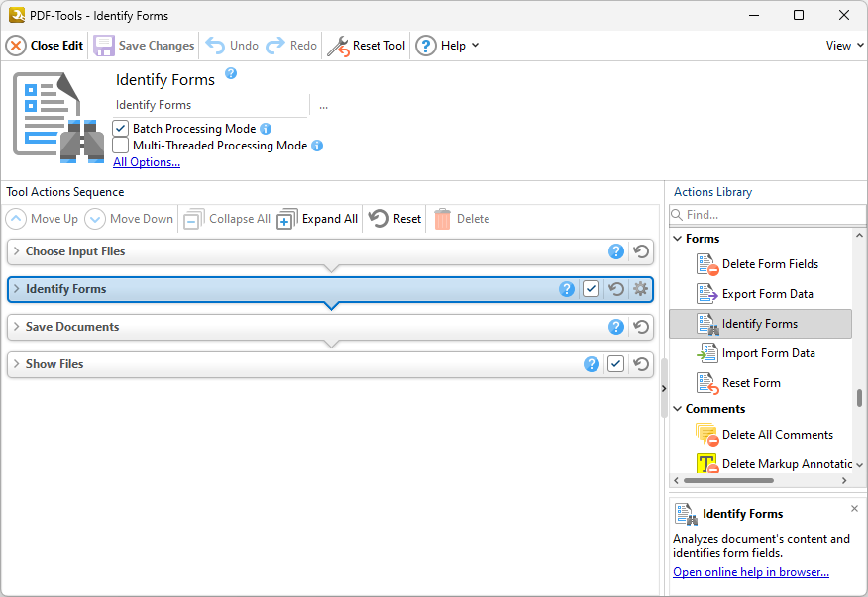Viewport: 868px width, 597px height.
Task: Click scroll up arrow in Actions Library
Action: pyautogui.click(x=859, y=236)
